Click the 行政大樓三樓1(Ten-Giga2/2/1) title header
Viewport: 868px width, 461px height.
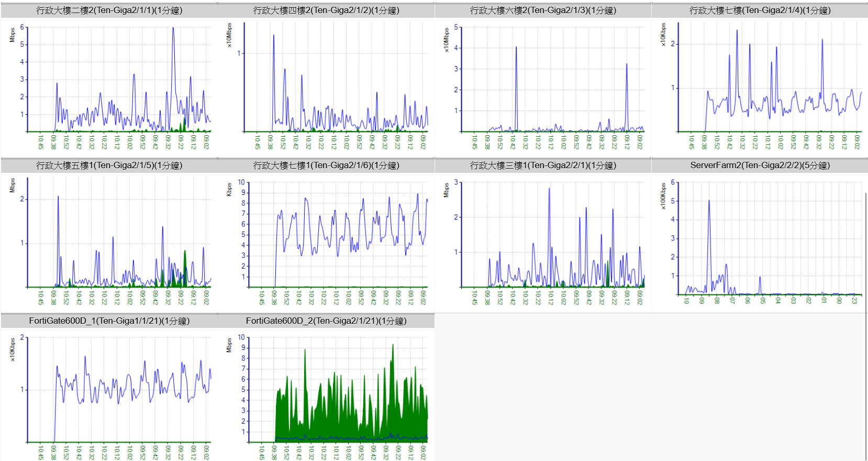[543, 166]
